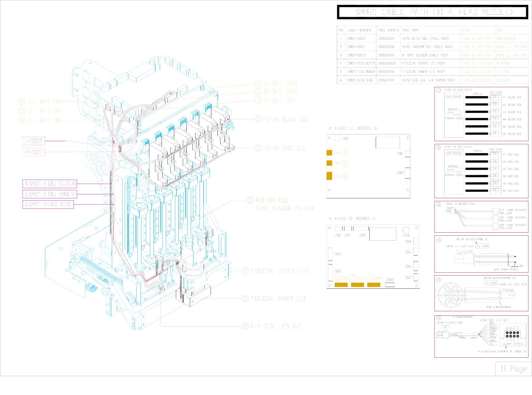Click the HD-CN15 connector label

pos(454,154)
